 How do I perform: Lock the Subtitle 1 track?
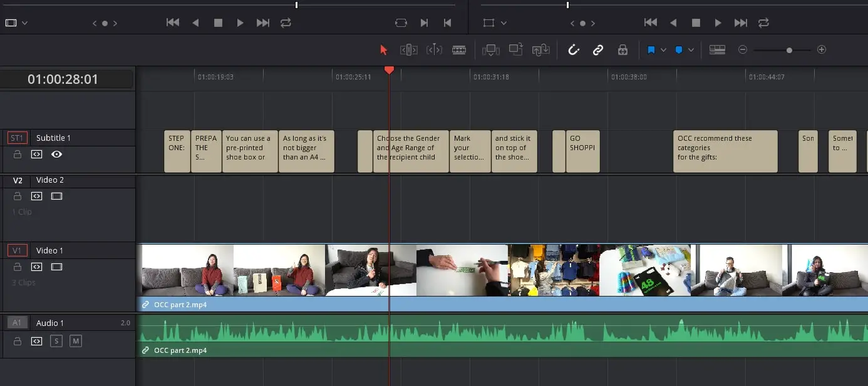[x=18, y=154]
